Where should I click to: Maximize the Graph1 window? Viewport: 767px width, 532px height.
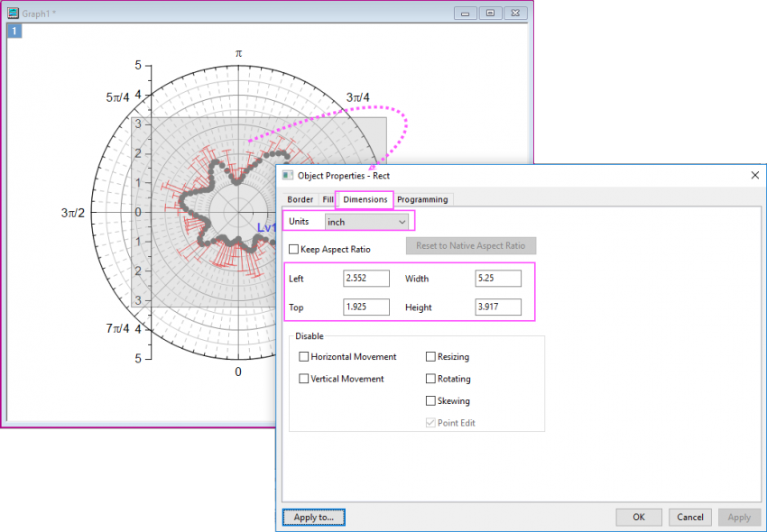pyautogui.click(x=491, y=14)
